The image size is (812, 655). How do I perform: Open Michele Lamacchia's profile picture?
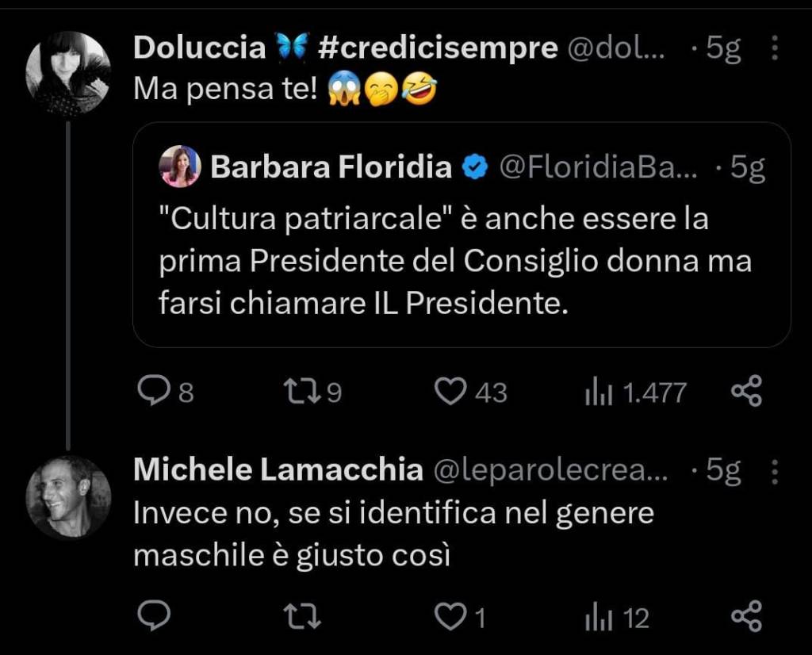pos(68,496)
